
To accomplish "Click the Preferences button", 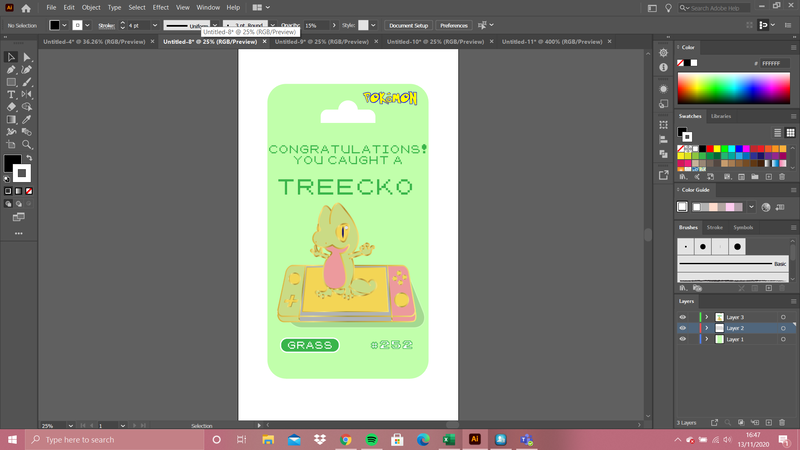I will 454,26.
